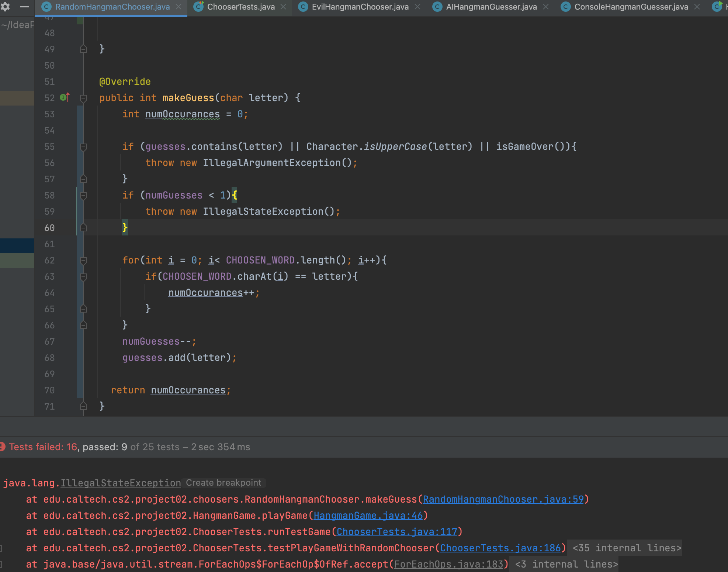Click the override gutter icon on line 52
Screen dimensions: 728x572
click(x=65, y=97)
